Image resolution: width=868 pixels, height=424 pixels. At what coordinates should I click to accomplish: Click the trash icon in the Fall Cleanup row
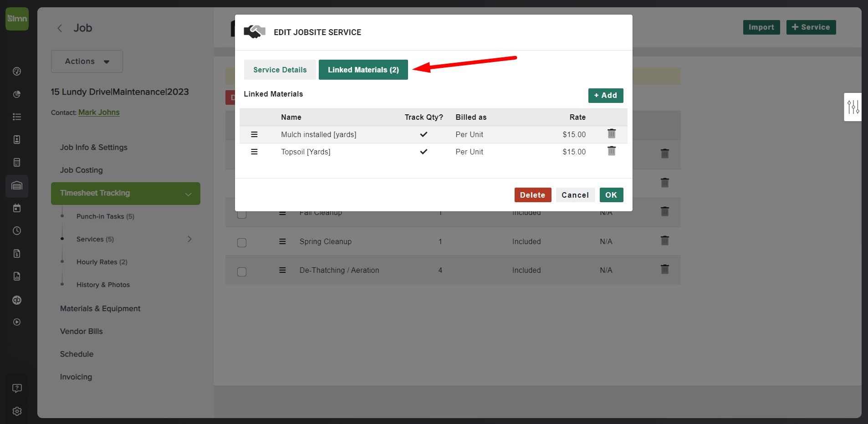(x=665, y=212)
